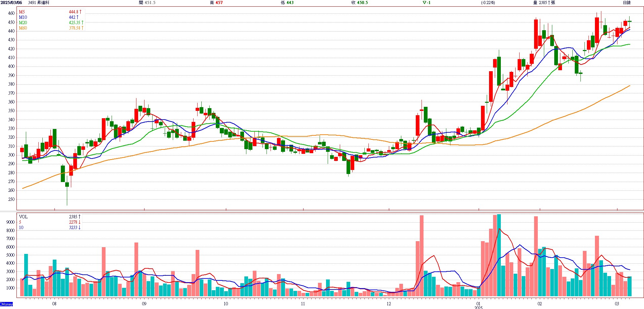The width and height of the screenshot is (644, 309).
Task: Click the down arrow beside 5-day volume 2278
Action: [x=80, y=222]
